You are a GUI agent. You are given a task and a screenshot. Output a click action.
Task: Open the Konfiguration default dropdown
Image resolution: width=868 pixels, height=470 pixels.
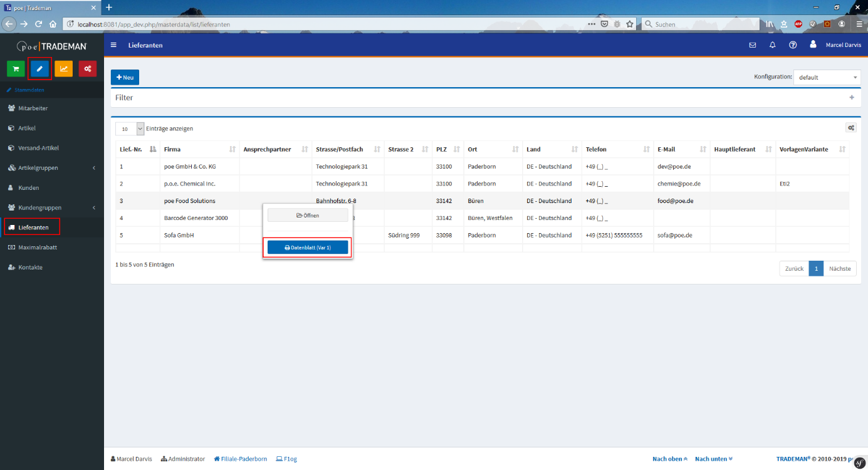[827, 78]
